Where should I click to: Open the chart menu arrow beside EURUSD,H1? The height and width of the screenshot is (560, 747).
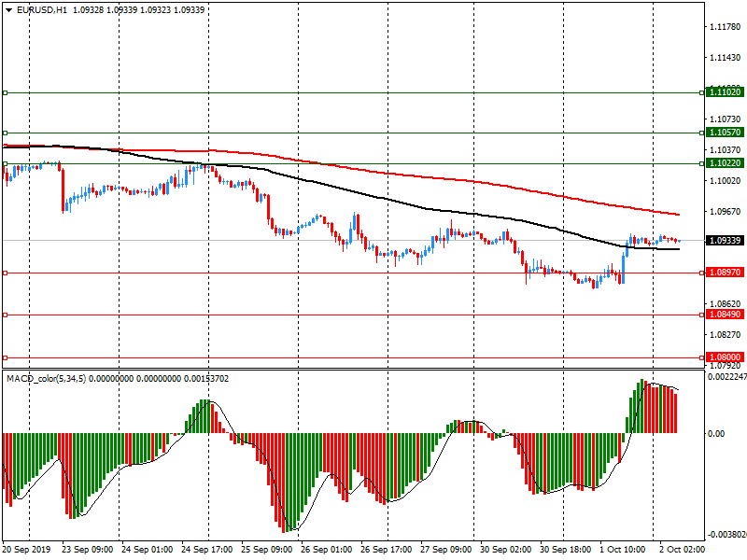coord(8,10)
